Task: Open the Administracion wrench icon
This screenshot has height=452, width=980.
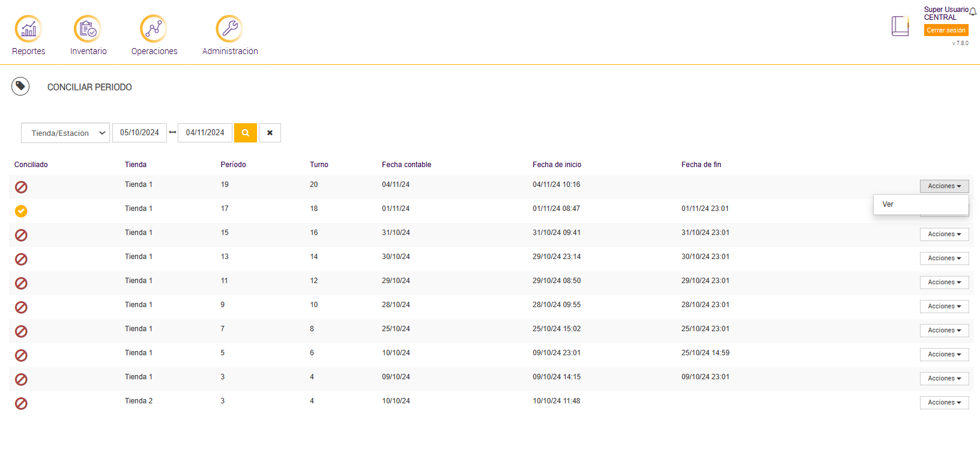Action: [229, 28]
